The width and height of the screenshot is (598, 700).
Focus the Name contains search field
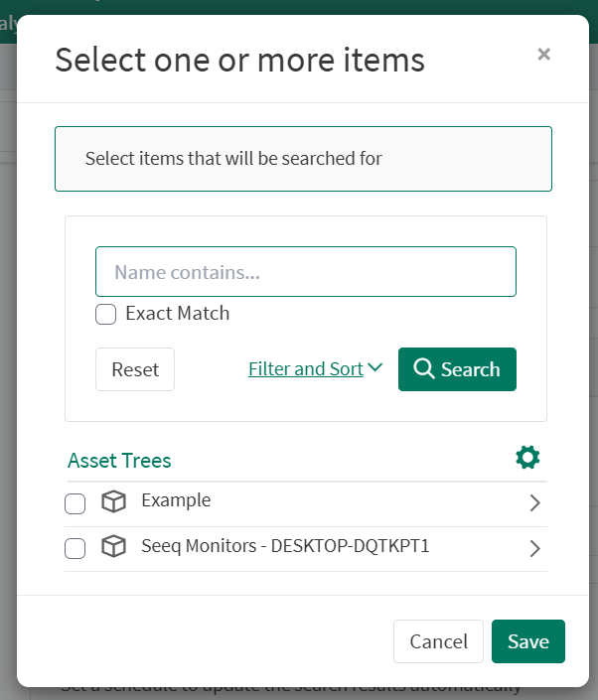306,271
